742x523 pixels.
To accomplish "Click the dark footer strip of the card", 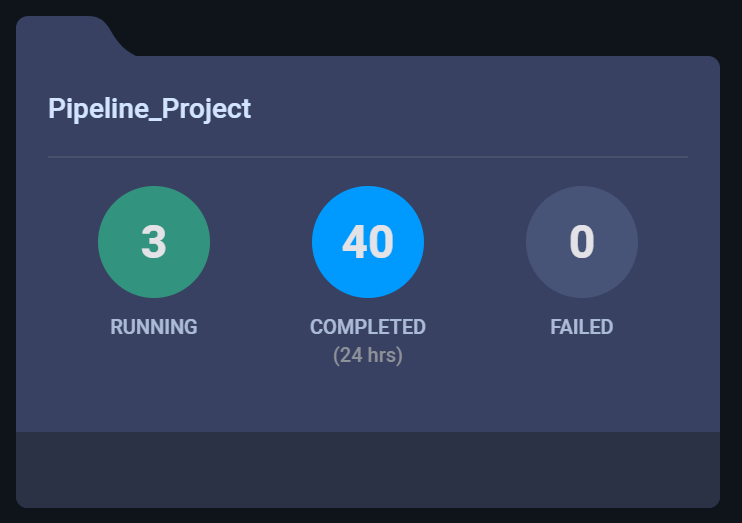I will tap(368, 469).
